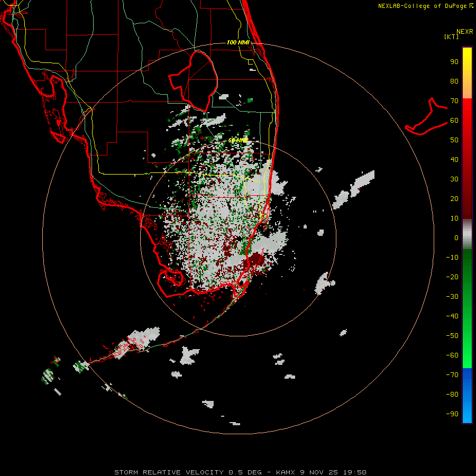Click the 90 value on velocity scale

[x=454, y=62]
